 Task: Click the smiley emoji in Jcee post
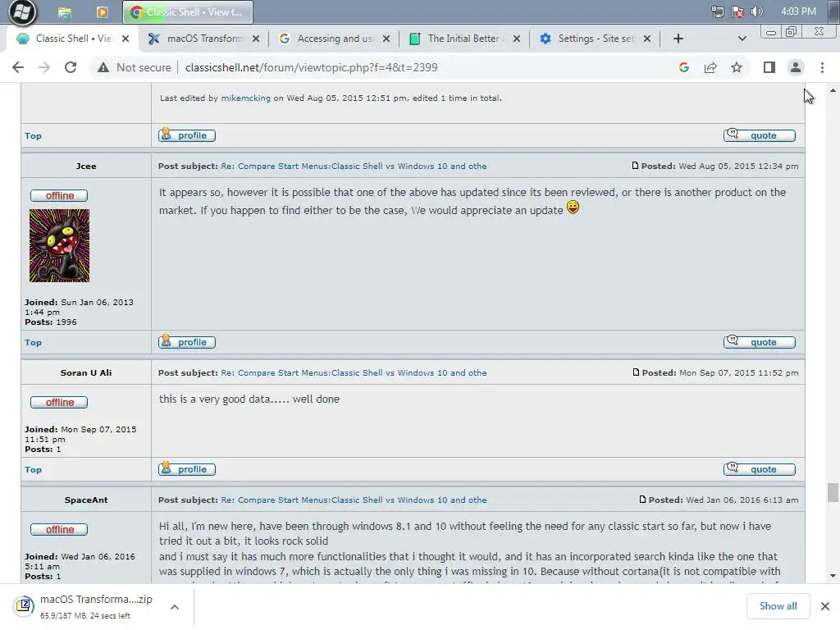click(573, 208)
